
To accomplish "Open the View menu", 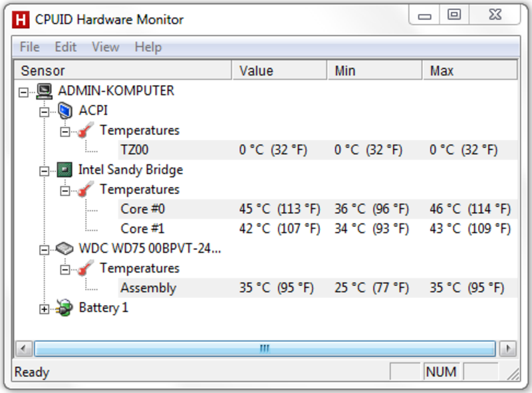I will tap(106, 47).
